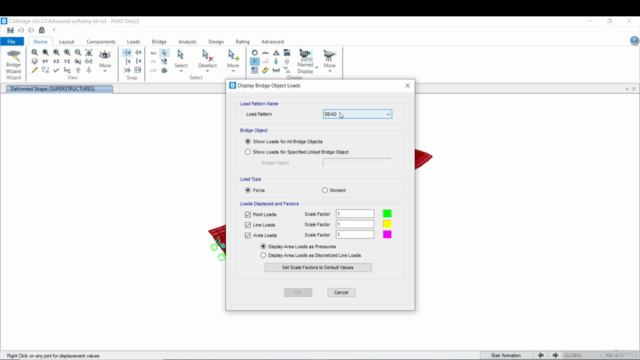
Task: Set view to XZ plane
Action: click(56, 61)
